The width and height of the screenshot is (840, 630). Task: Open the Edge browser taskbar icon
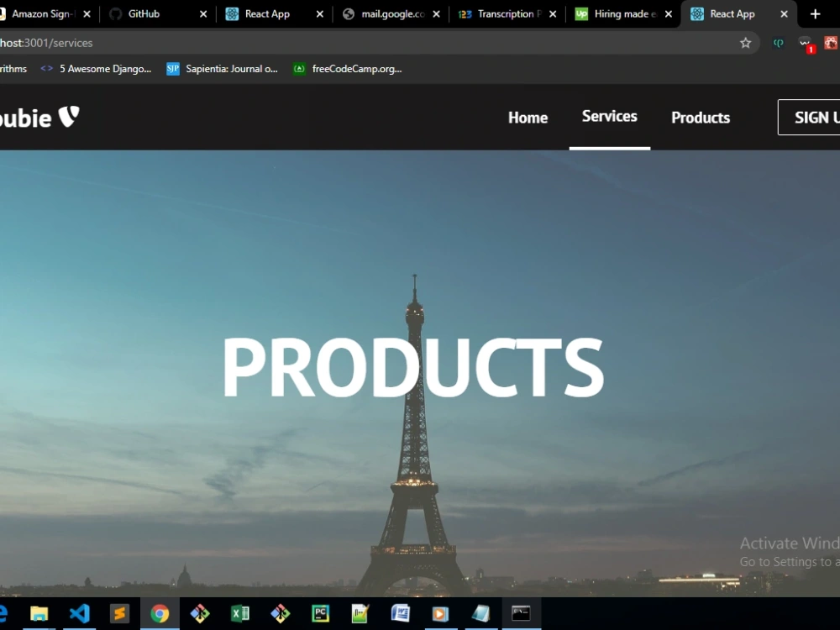coord(3,613)
